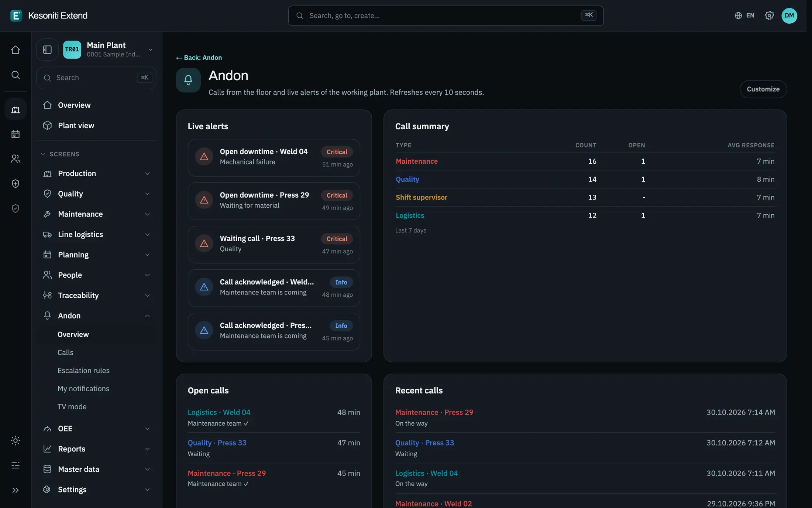The width and height of the screenshot is (812, 508).
Task: Focus the sidebar Search field
Action: [x=97, y=78]
